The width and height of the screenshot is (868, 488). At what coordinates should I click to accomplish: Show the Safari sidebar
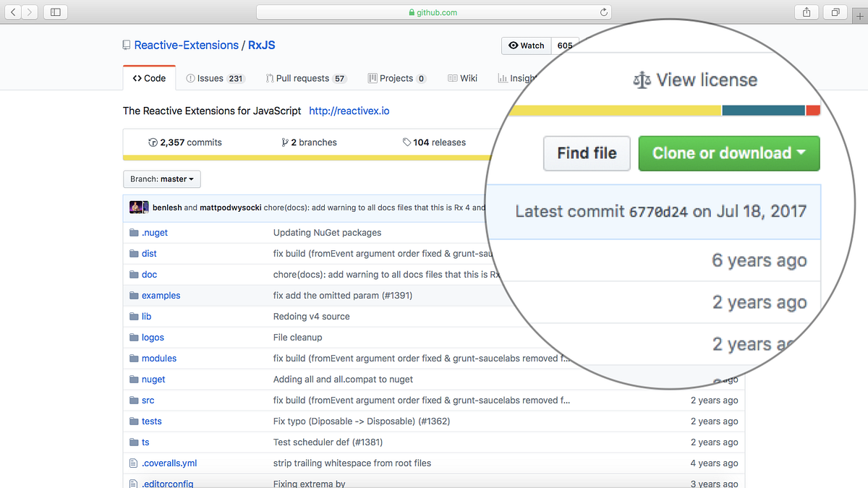click(x=56, y=12)
